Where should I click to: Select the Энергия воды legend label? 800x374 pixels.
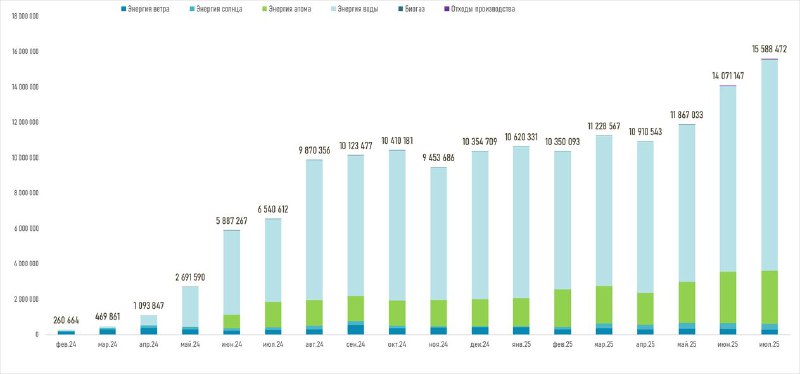tap(360, 10)
